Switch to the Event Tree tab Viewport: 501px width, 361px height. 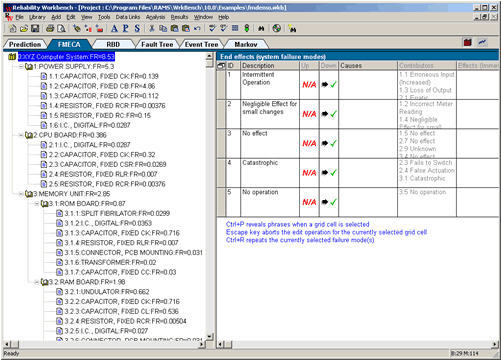coord(201,44)
